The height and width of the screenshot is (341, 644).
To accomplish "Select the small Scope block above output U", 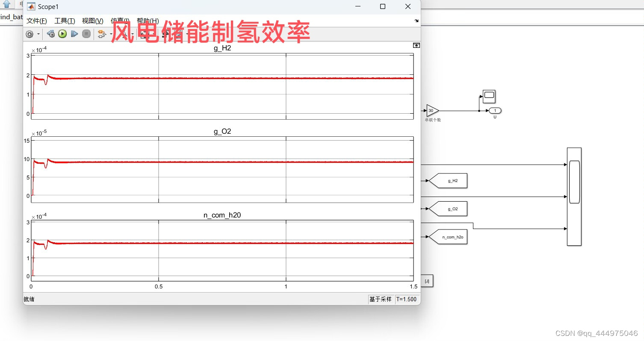I will tap(489, 97).
